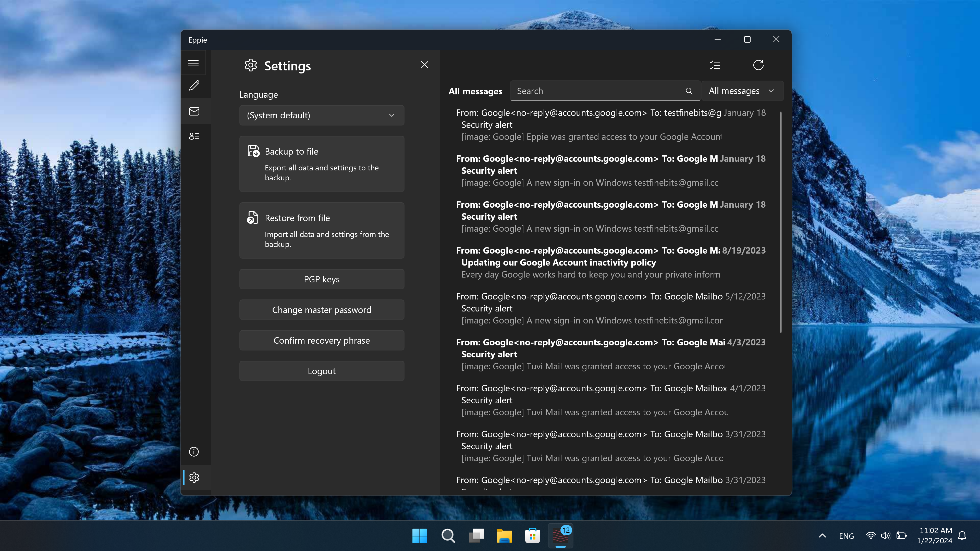980x551 pixels.
Task: Open the settings gear in the sidebar
Action: click(x=194, y=477)
